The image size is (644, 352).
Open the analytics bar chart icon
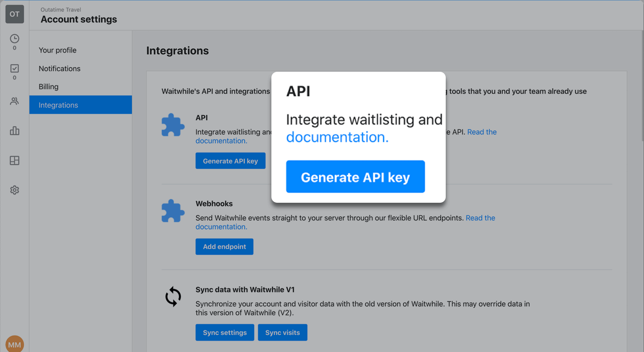click(15, 130)
